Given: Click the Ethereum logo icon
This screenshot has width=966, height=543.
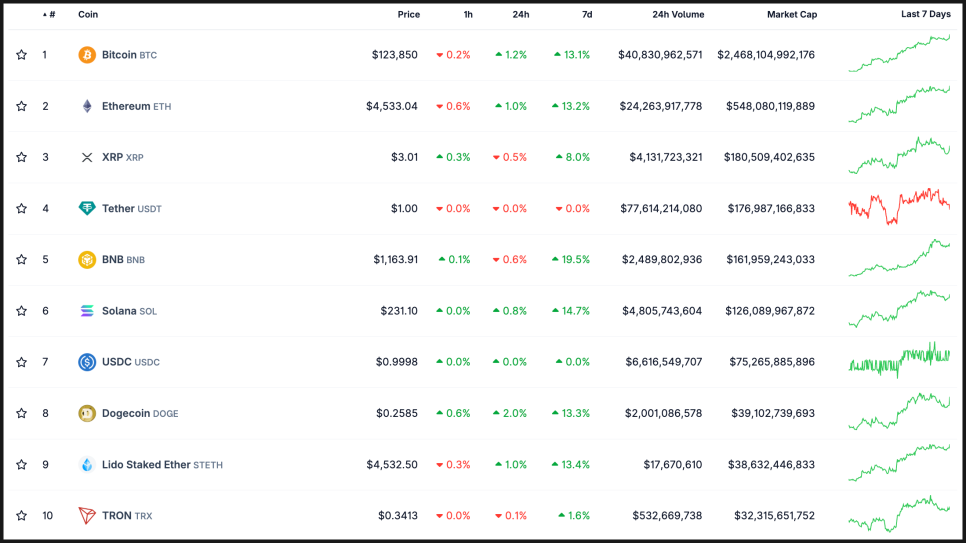Looking at the screenshot, I should tap(87, 106).
